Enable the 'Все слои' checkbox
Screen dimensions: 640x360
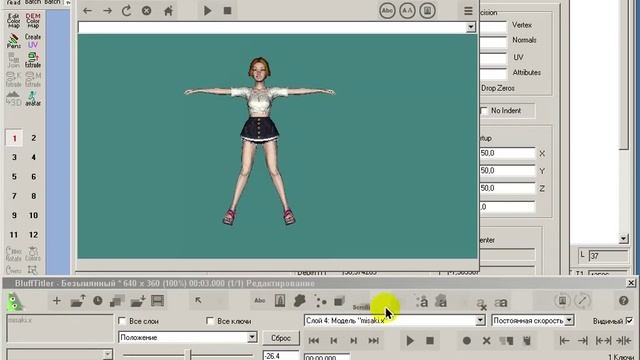click(122, 321)
